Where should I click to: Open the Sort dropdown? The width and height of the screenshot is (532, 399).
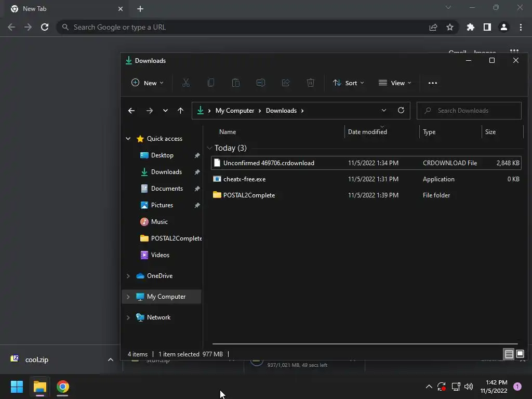tap(349, 83)
